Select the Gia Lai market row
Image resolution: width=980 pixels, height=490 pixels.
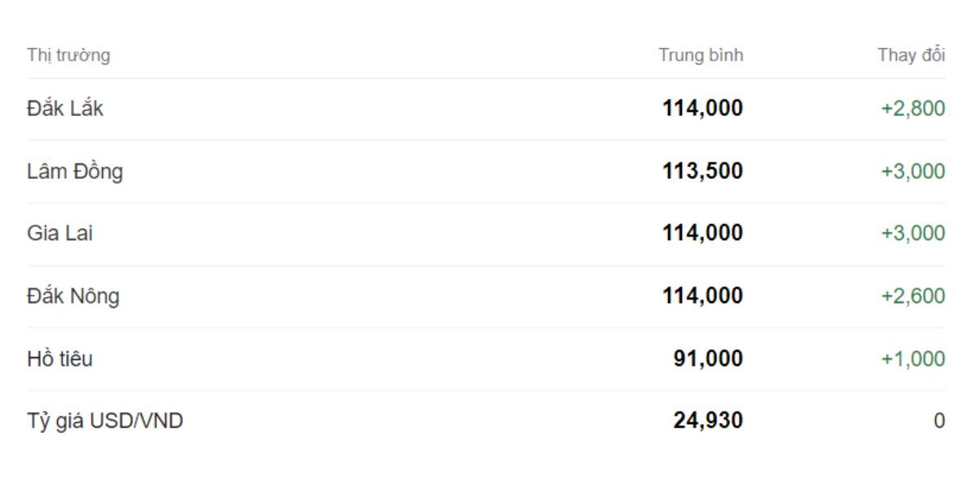point(60,234)
